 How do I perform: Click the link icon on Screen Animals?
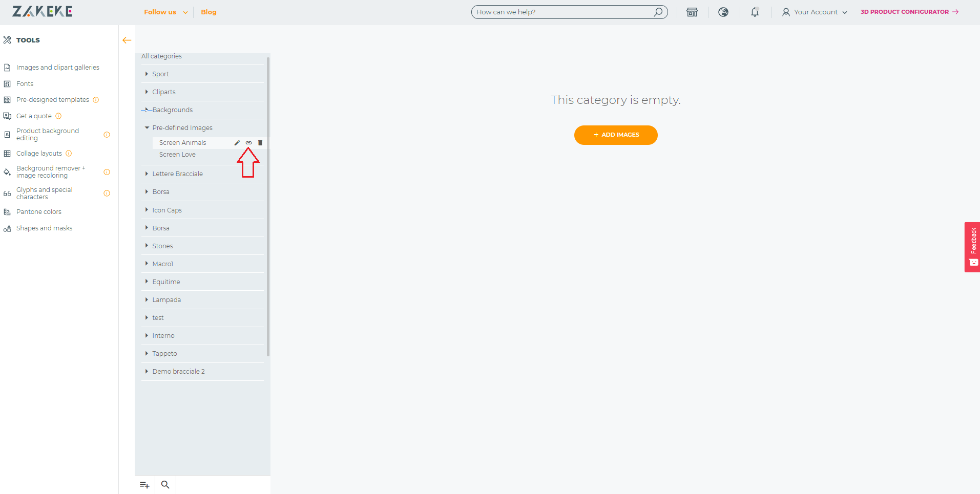pyautogui.click(x=248, y=143)
